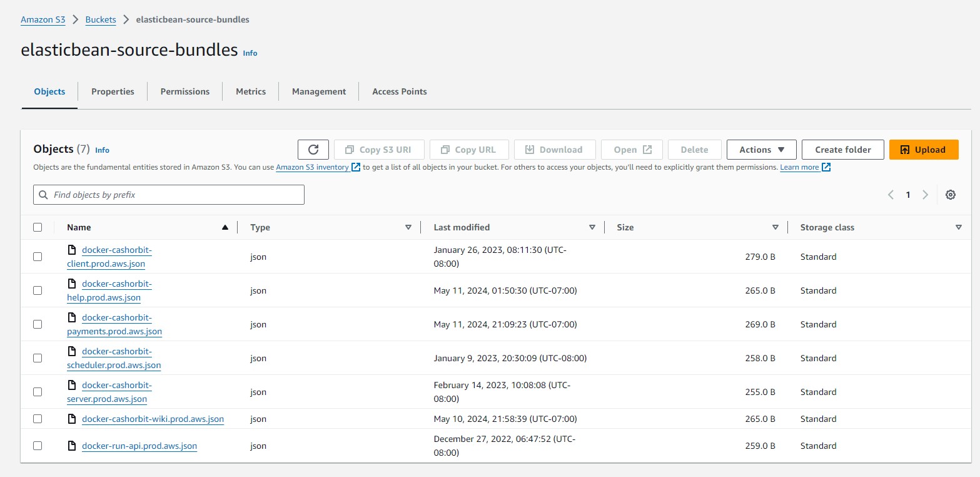Check the docker-cashorbit-payments.prod.aws.json row checkbox
The height and width of the screenshot is (477, 980).
click(x=38, y=324)
